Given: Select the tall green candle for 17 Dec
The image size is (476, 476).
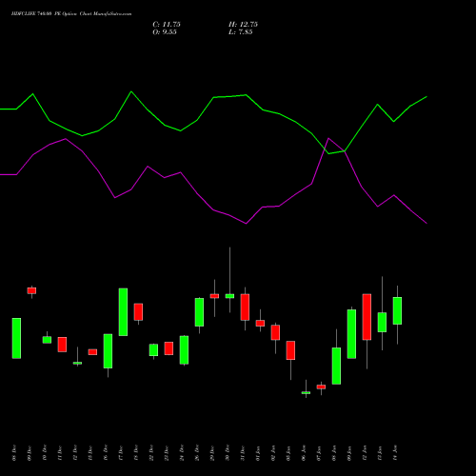Looking at the screenshot, I should click(123, 312).
